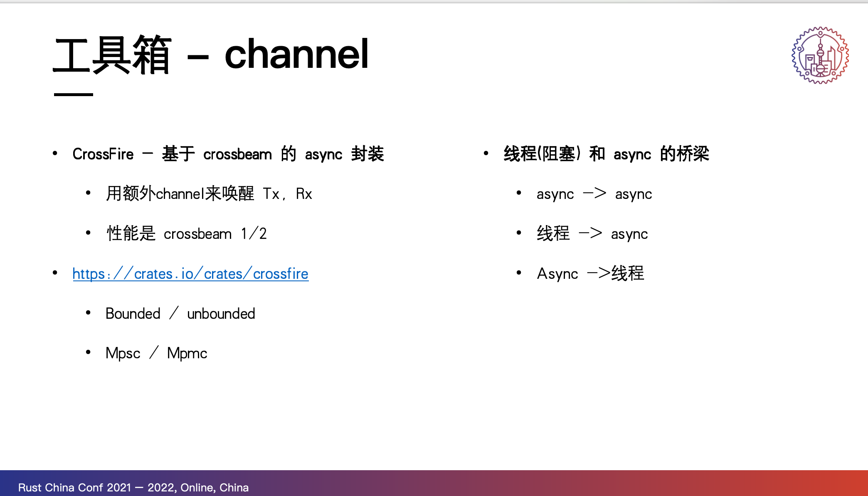Click the right column heading about async bridge
Screen dimensions: 868x496
606,154
